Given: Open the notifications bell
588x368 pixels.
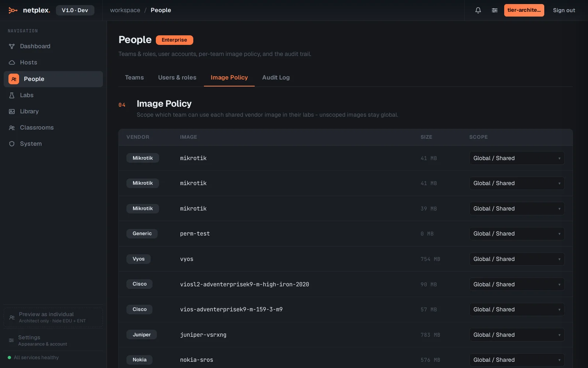Looking at the screenshot, I should click(x=478, y=10).
